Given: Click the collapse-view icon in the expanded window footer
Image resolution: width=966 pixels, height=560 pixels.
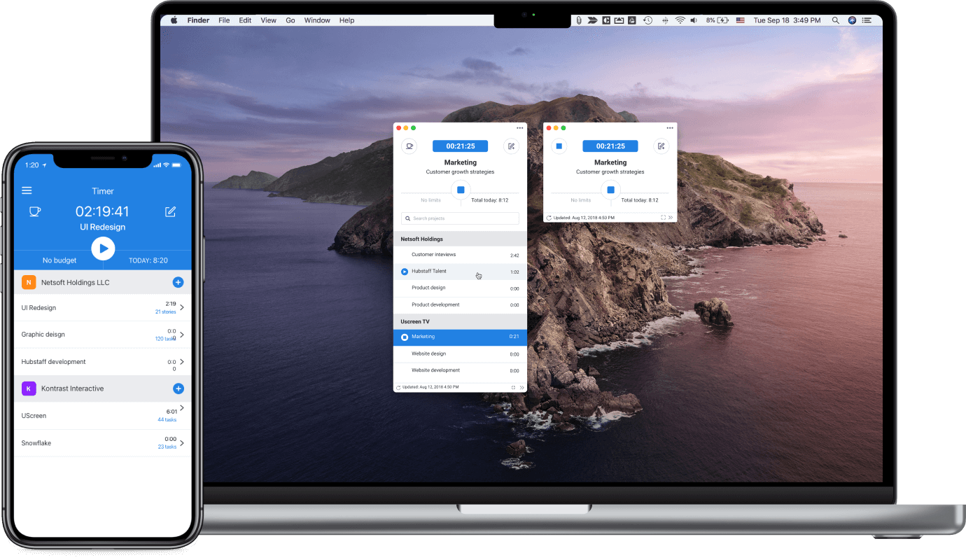Looking at the screenshot, I should [513, 387].
